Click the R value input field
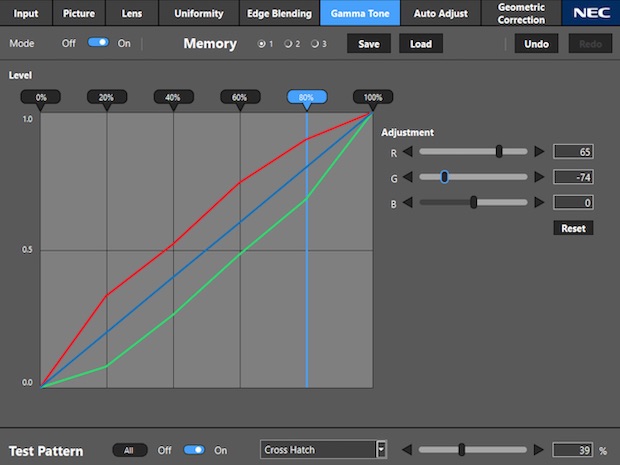This screenshot has width=620, height=465. click(x=572, y=151)
